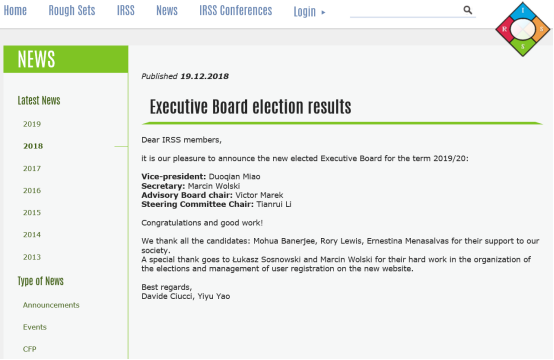Screen dimensions: 554x360
Task: Open the 2013 news list
Action: coord(32,257)
